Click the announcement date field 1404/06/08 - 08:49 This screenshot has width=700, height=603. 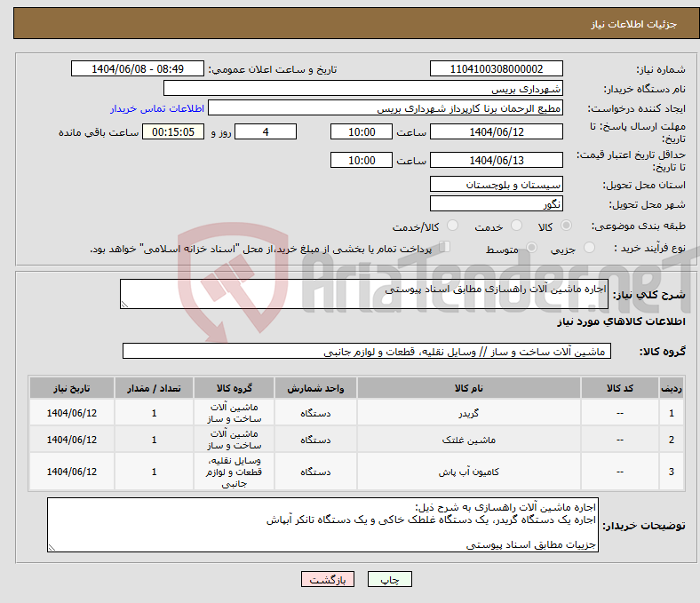click(x=138, y=68)
